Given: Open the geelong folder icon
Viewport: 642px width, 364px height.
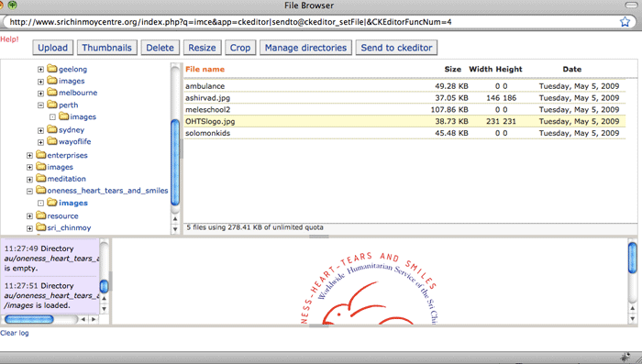Looking at the screenshot, I should click(x=52, y=68).
